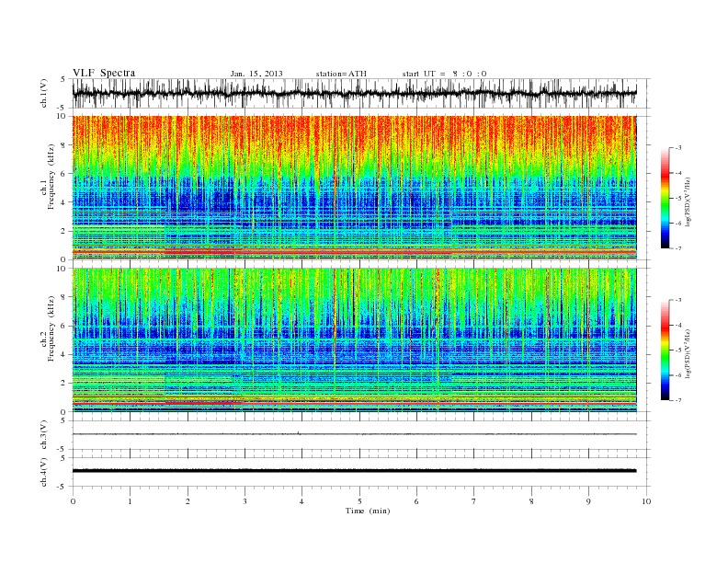
Task: Click time axis tick label "4"
Action: (x=301, y=501)
